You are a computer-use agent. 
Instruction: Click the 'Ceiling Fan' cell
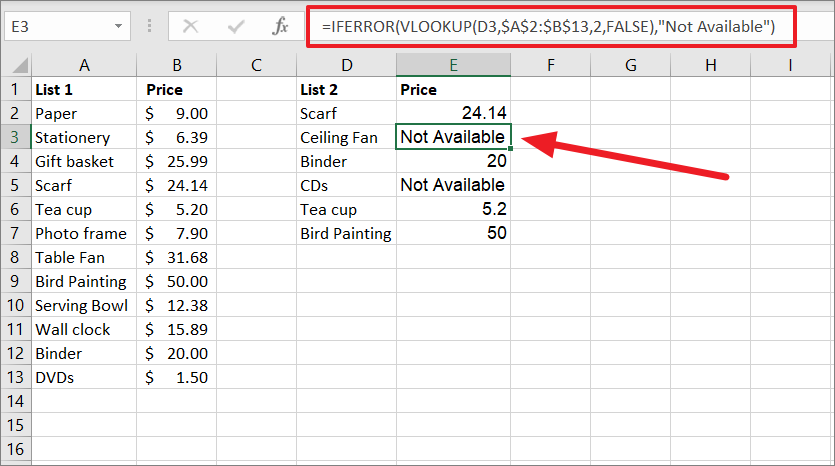click(347, 137)
